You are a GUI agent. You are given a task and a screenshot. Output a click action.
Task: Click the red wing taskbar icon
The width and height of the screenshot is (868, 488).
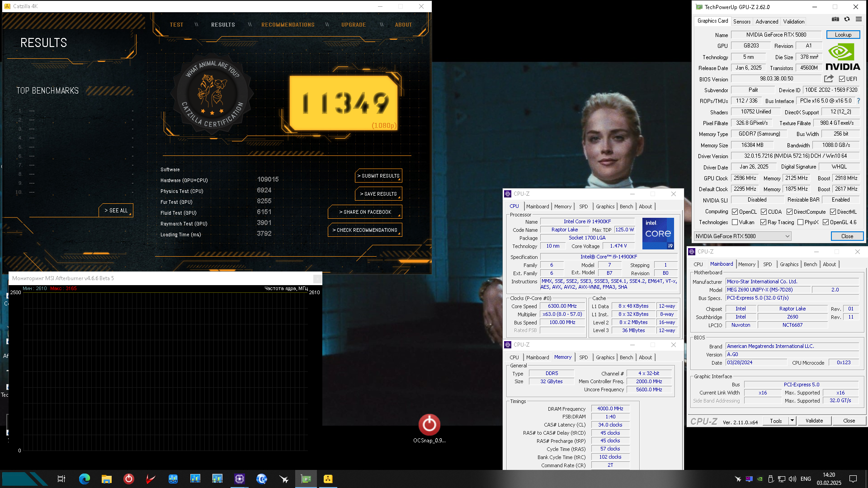click(151, 479)
